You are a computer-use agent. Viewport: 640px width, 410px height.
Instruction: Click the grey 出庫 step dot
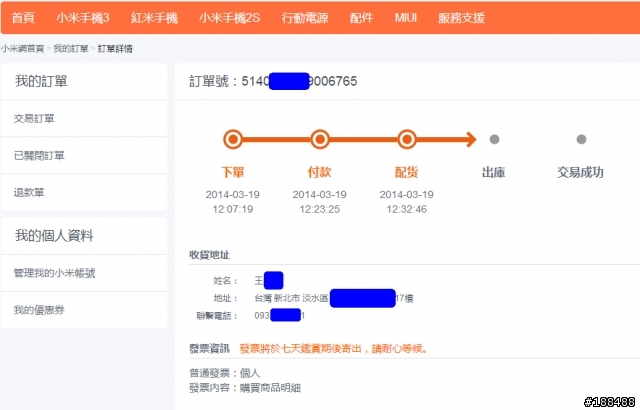coord(494,140)
